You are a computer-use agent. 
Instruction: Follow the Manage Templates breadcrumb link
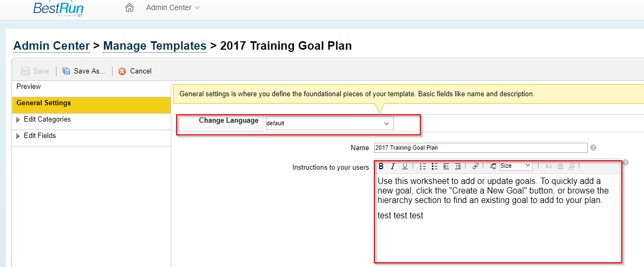(155, 46)
